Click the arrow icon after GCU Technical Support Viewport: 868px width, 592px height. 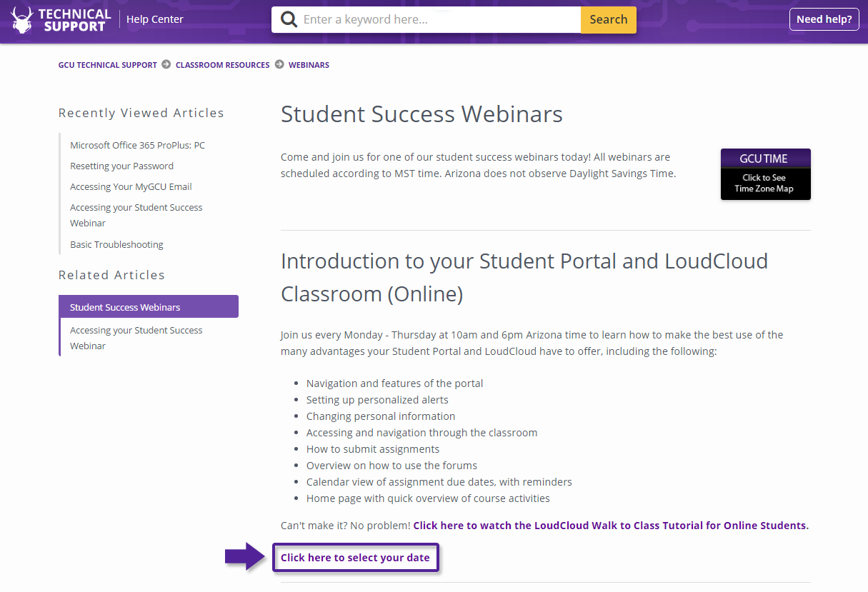click(x=166, y=64)
